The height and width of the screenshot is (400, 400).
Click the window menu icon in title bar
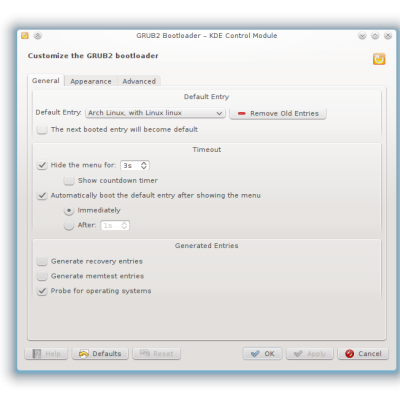[x=25, y=35]
